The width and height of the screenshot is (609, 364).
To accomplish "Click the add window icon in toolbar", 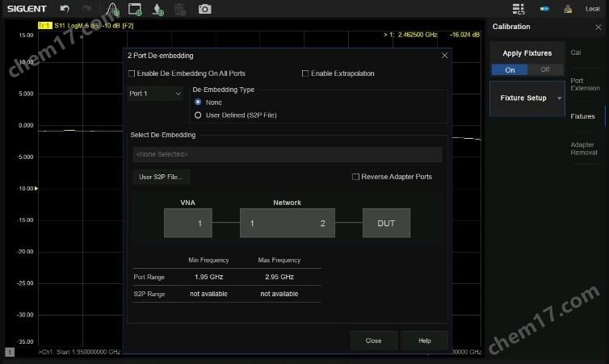I will (135, 9).
